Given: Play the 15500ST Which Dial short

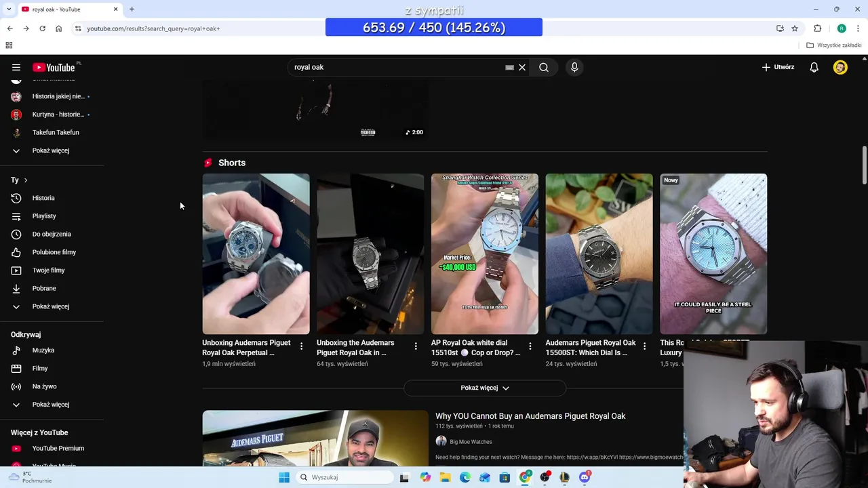Looking at the screenshot, I should click(599, 254).
